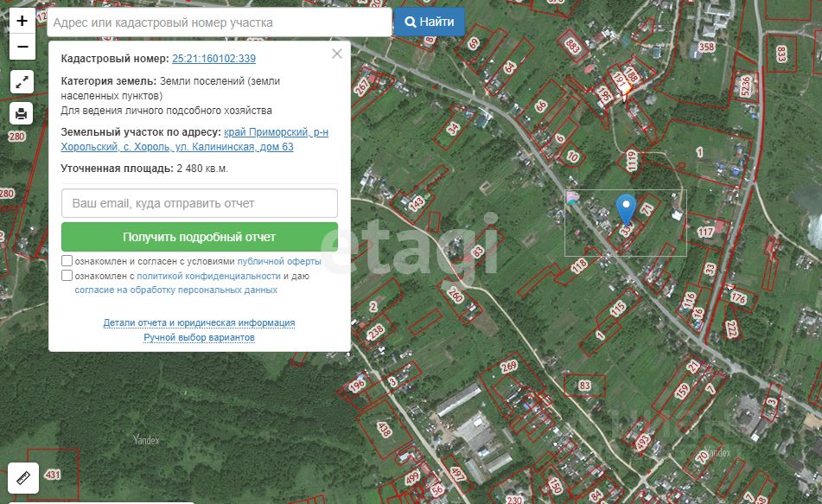822x504 pixels.
Task: Select parcel labeled 196 on map
Action: coord(357,386)
